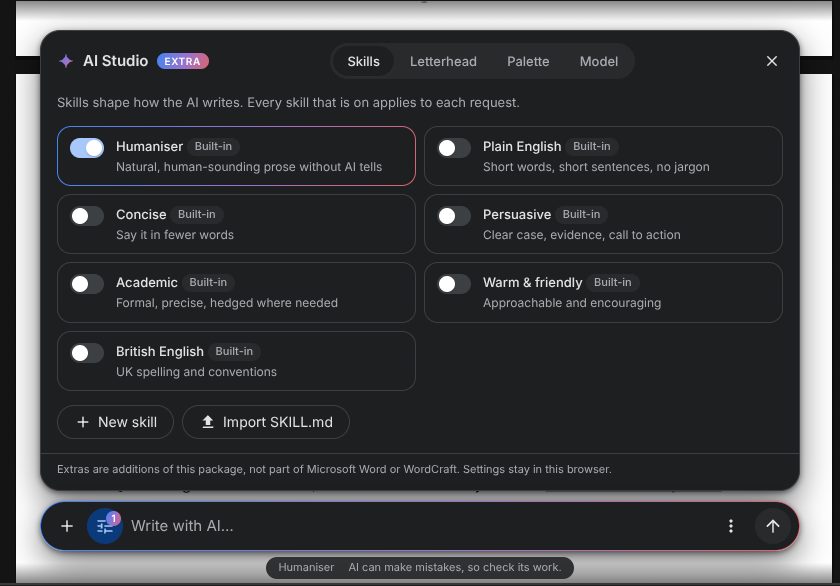Screen dimensions: 840x586
Task: Click 'Formal, precise, hedged where needed' text
Action: (x=227, y=303)
